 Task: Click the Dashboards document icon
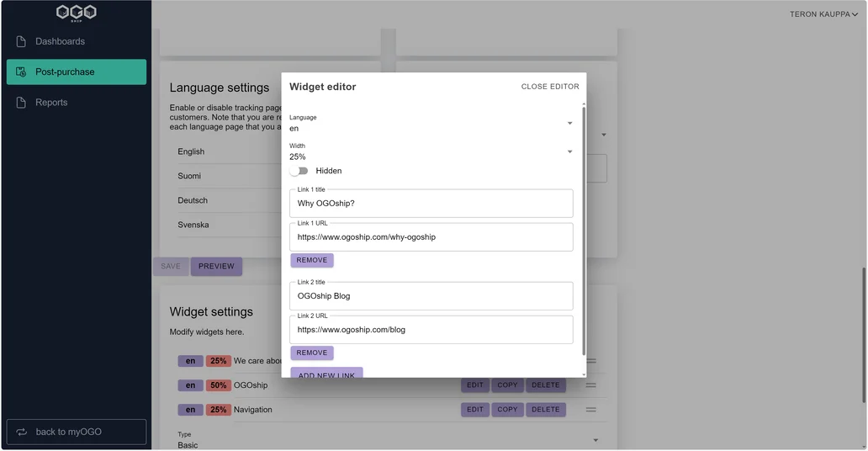pos(21,41)
